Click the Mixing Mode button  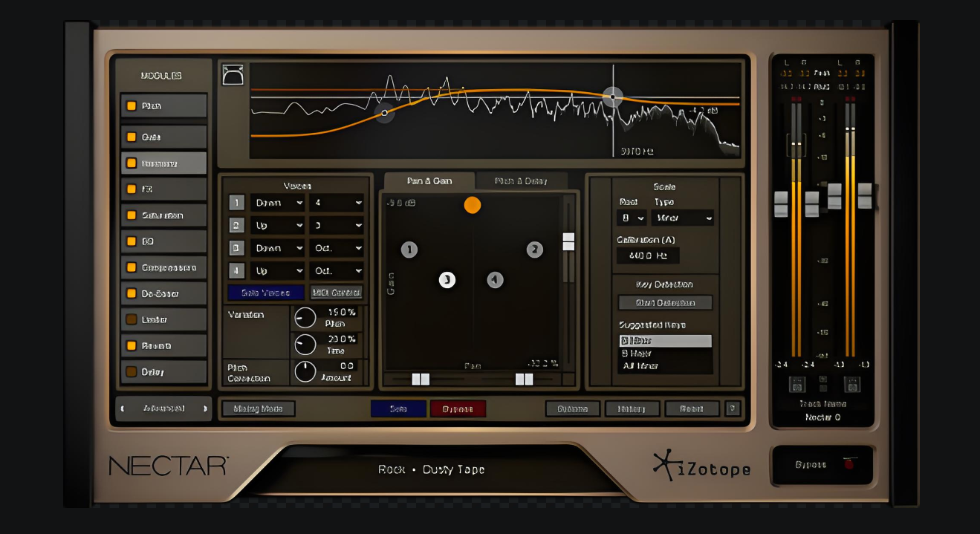coord(259,408)
